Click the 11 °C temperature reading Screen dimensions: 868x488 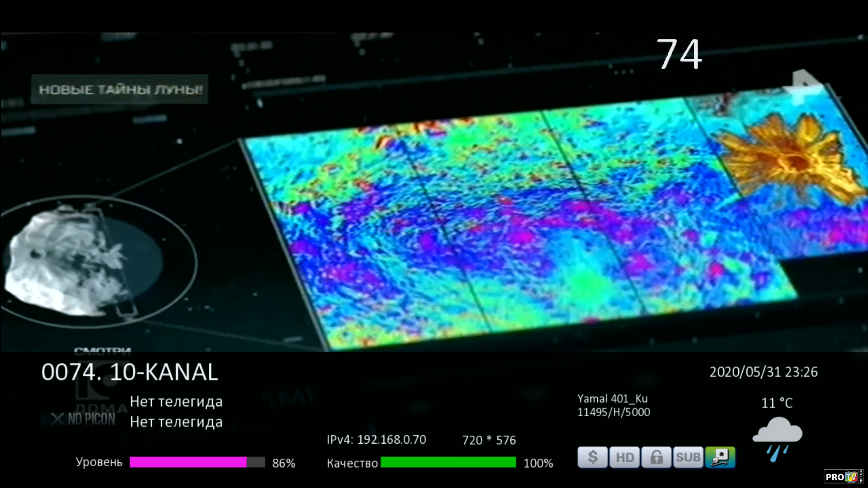pos(777,403)
